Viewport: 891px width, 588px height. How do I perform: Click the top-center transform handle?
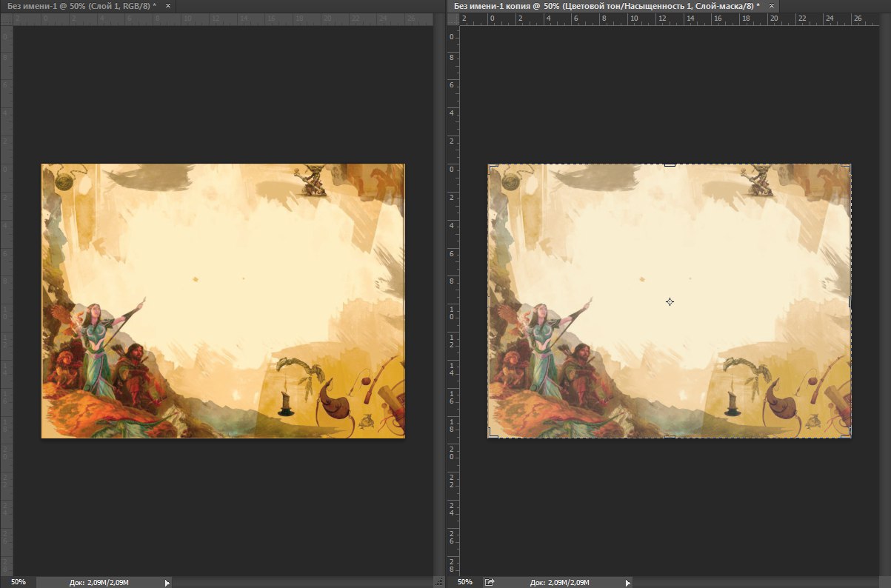click(x=670, y=164)
